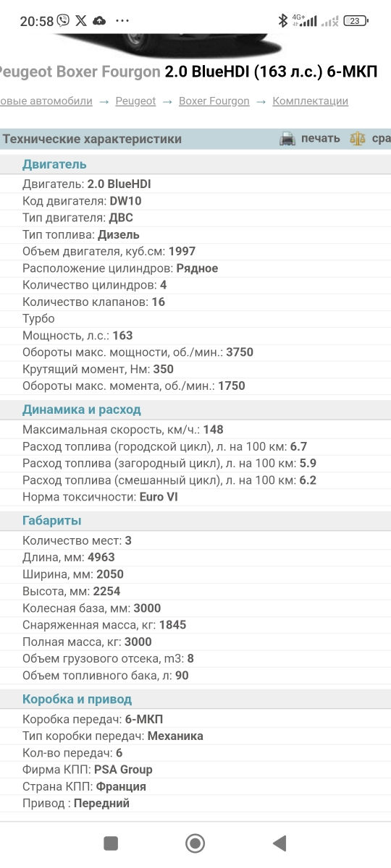Tap the compare scales icon

click(x=358, y=139)
